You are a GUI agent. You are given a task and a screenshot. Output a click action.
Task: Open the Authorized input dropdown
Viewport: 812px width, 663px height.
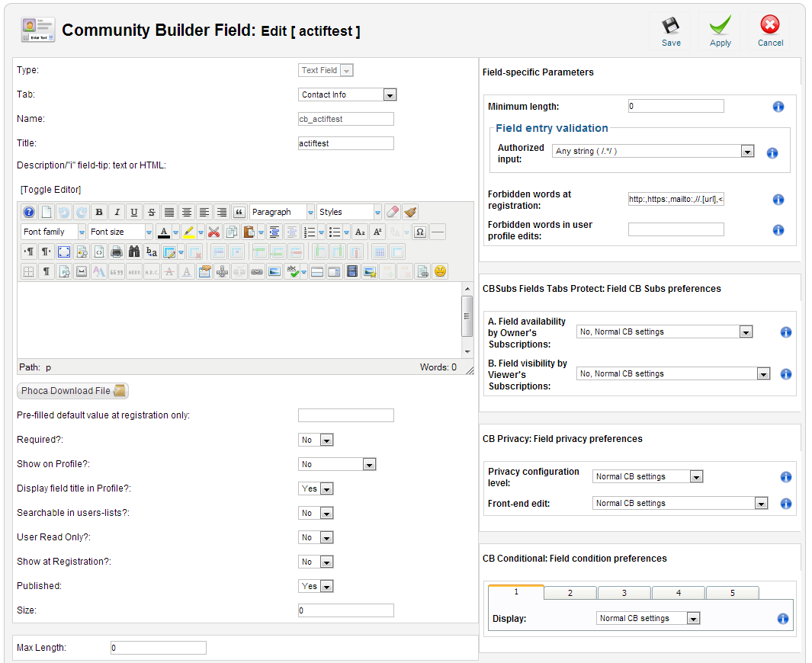click(x=653, y=151)
